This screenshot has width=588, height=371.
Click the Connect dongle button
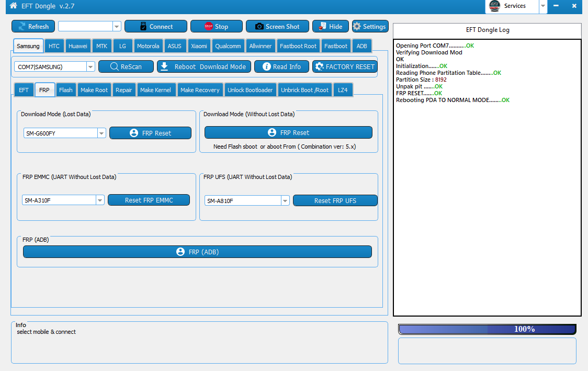pos(155,26)
